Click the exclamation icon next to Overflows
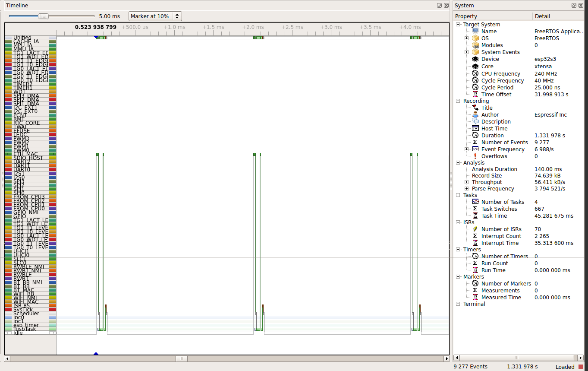This screenshot has height=371, width=588. (475, 156)
